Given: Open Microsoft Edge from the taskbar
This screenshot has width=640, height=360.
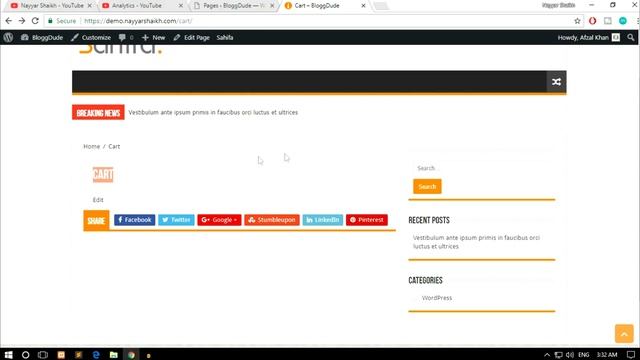Looking at the screenshot, I should click(x=96, y=355).
